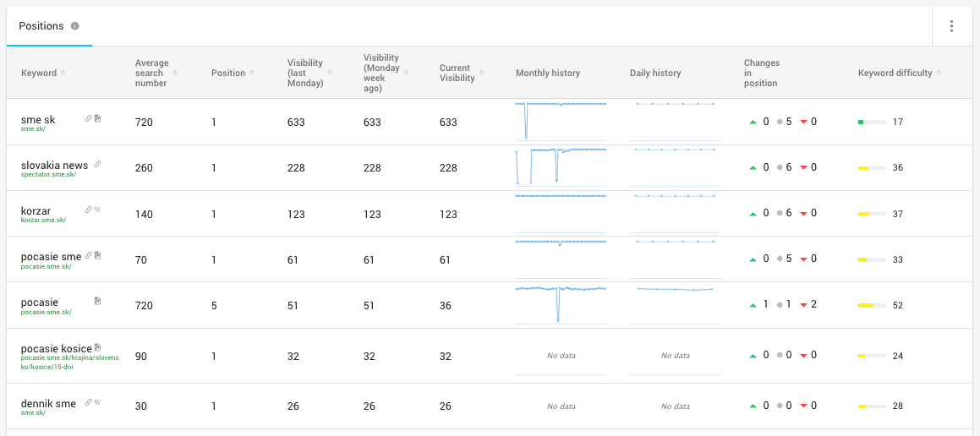The image size is (980, 436).
Task: Click the link icon next to sme sk
Action: pos(89,118)
